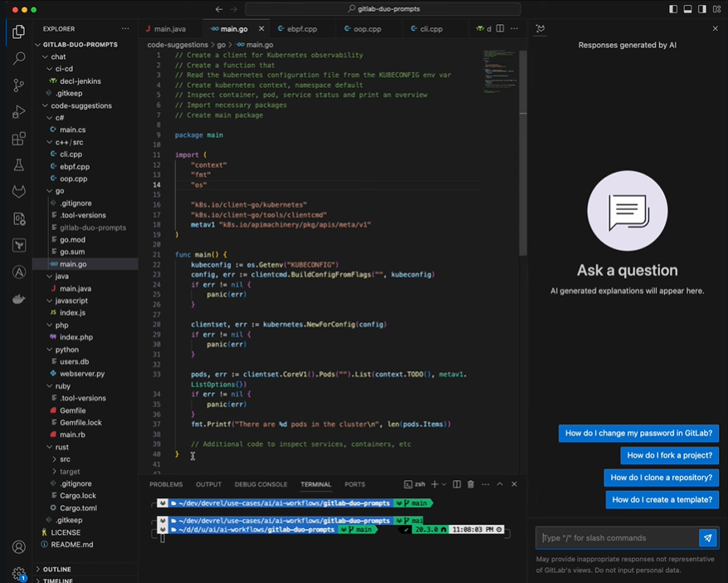Viewport: 728px width, 583px height.
Task: Open the terminal profile dropdown next to zsh
Action: click(x=442, y=484)
